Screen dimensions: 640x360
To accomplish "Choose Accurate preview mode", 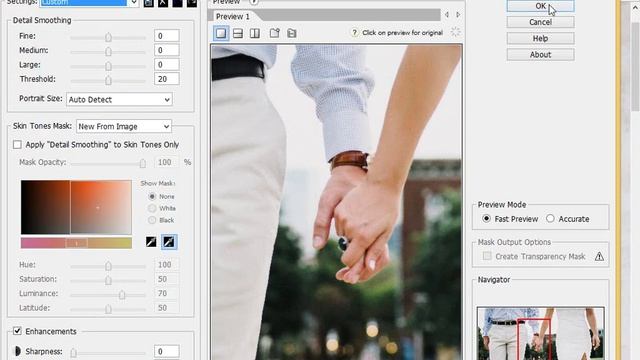I will [x=550, y=218].
